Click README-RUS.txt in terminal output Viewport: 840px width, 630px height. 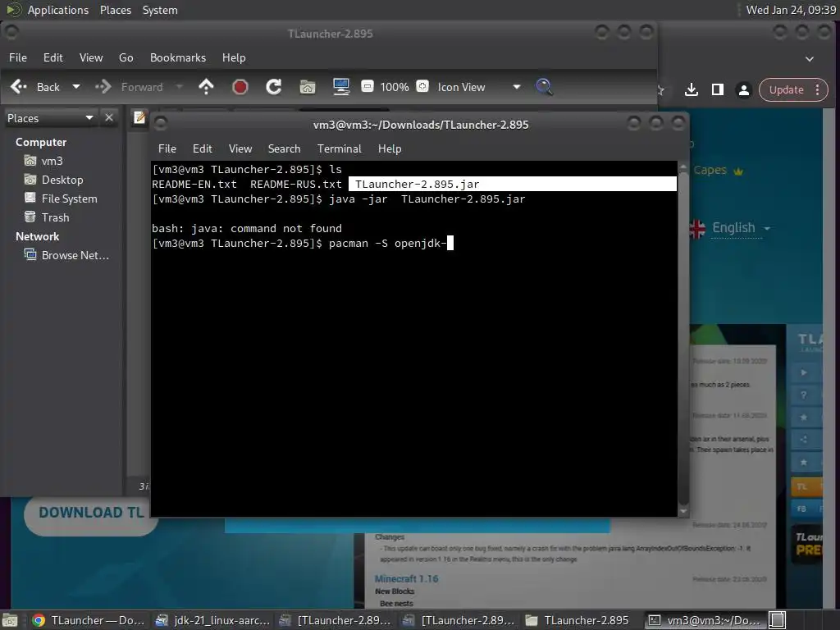click(295, 184)
